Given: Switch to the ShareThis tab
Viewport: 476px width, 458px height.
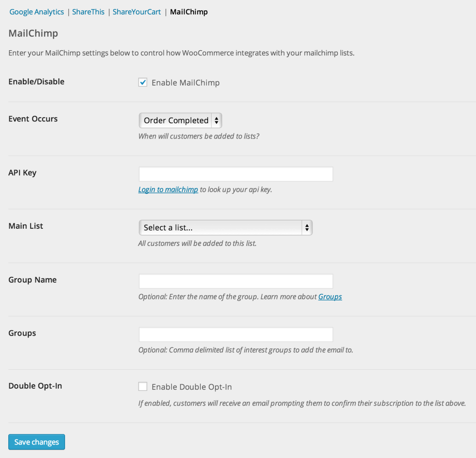Looking at the screenshot, I should (x=88, y=12).
